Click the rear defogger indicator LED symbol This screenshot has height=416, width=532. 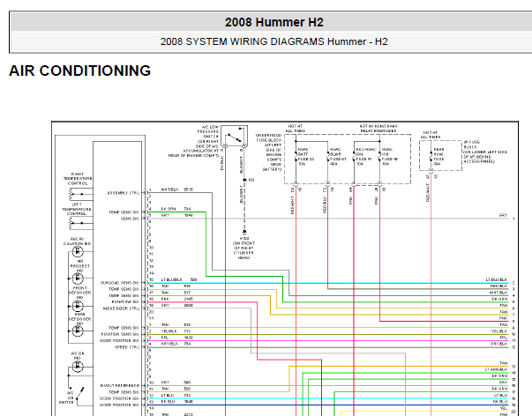[x=78, y=331]
